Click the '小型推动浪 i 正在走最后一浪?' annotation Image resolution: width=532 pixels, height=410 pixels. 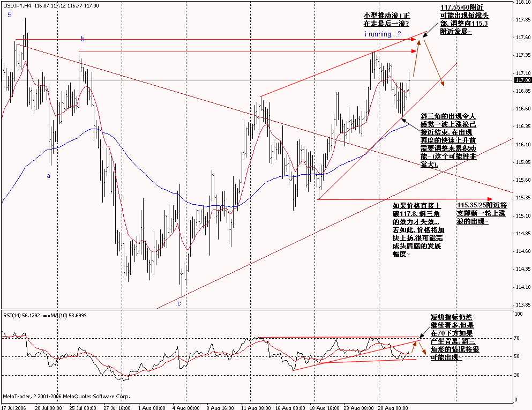pos(387,20)
